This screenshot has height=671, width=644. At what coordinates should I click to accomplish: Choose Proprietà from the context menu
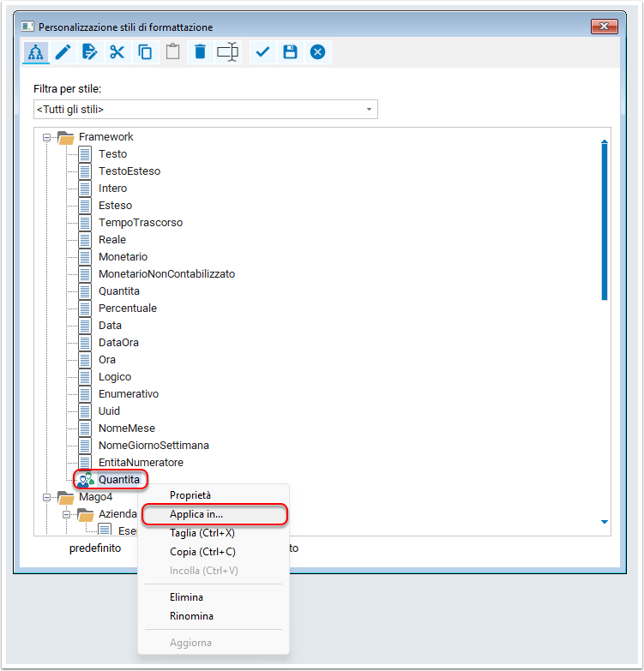(214, 495)
